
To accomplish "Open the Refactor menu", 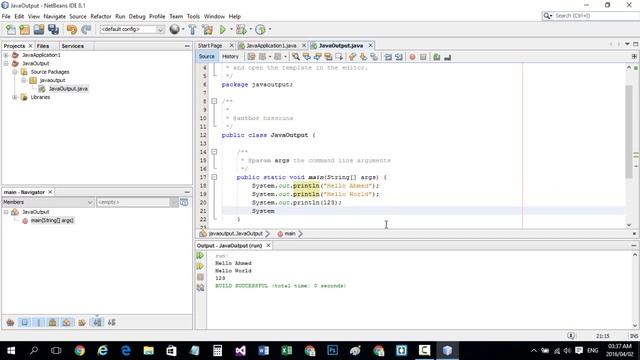I will [x=101, y=16].
